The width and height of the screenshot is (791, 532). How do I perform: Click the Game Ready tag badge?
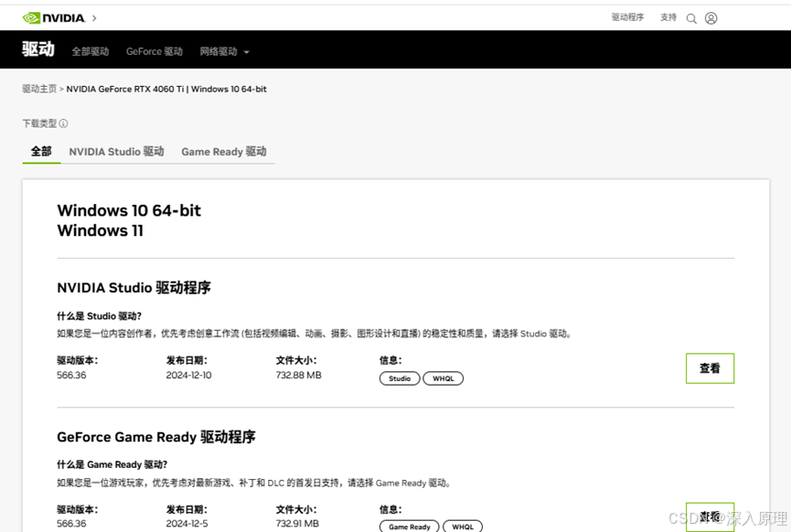[409, 527]
